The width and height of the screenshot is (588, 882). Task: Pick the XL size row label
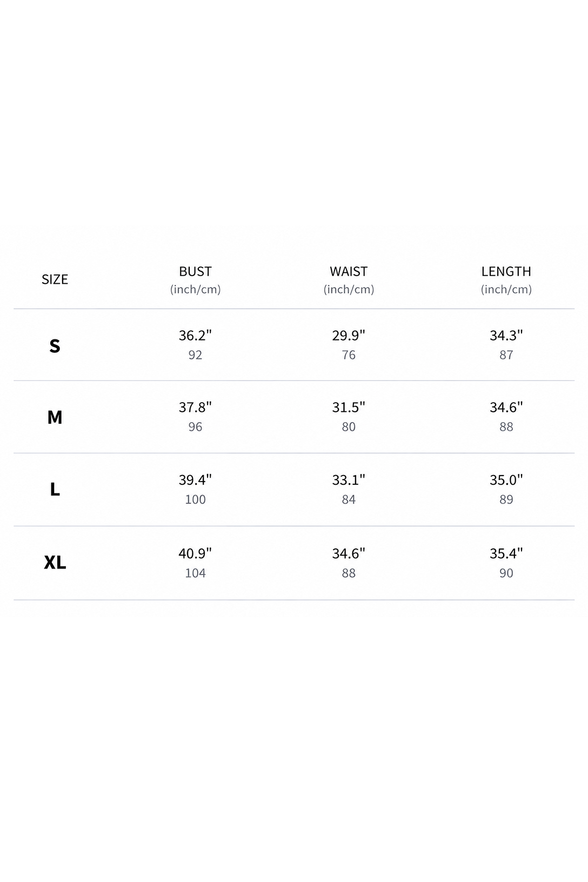[x=55, y=563]
